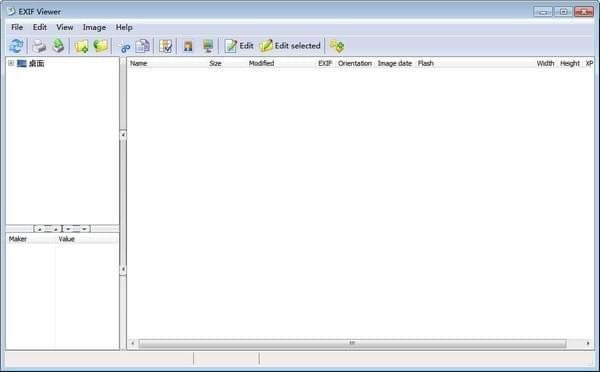Collapse pane upward using splitter up arrows
The height and width of the screenshot is (372, 600).
tap(47, 229)
